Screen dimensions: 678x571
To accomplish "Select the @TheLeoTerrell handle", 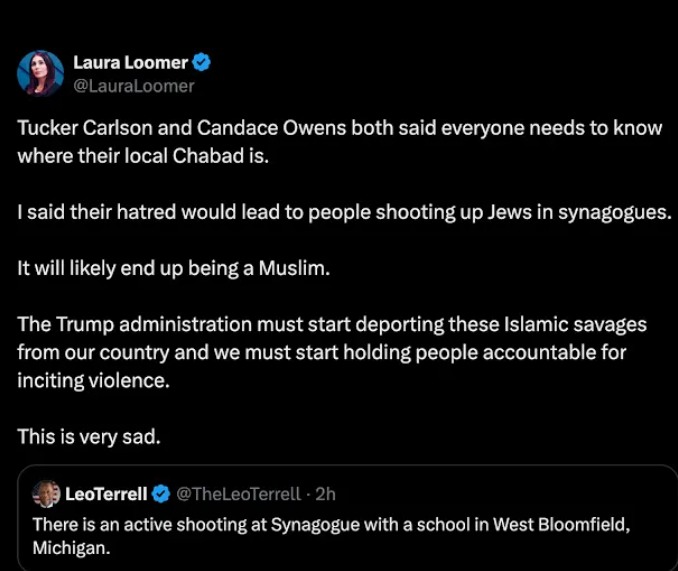I will point(240,494).
